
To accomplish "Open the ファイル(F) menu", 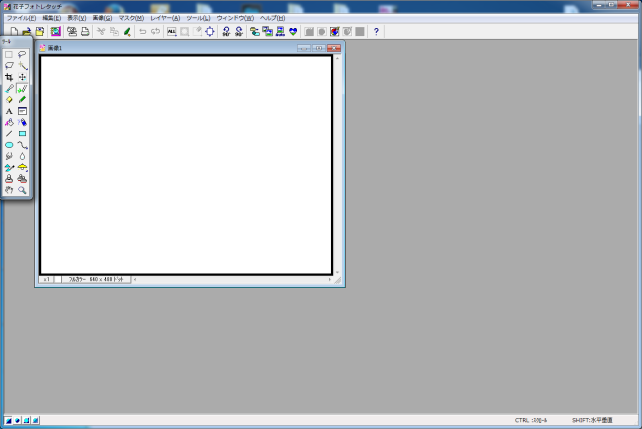I will [x=21, y=18].
